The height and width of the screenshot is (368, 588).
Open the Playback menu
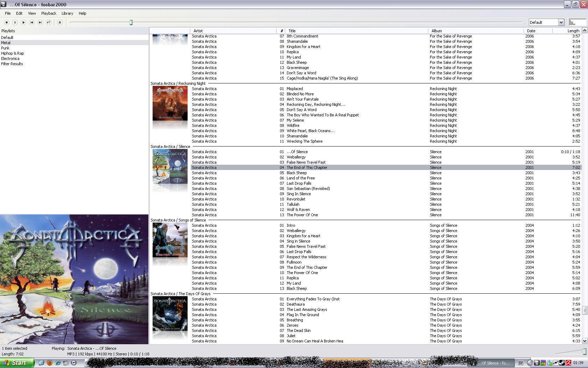pyautogui.click(x=49, y=13)
